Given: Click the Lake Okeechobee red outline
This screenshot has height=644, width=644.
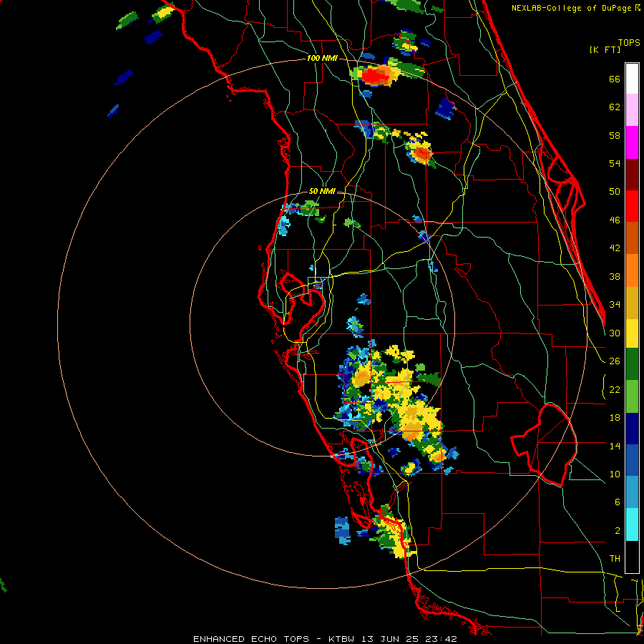Looking at the screenshot, I should pos(545,444).
